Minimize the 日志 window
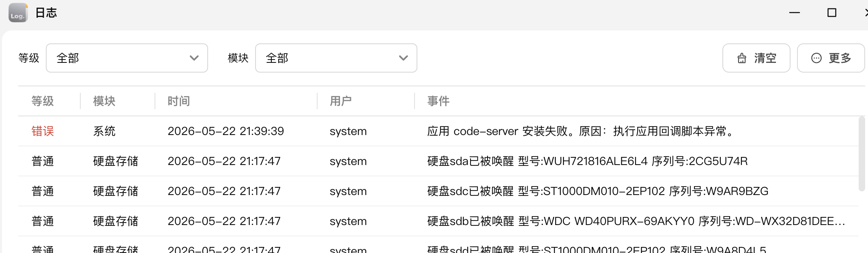 795,13
